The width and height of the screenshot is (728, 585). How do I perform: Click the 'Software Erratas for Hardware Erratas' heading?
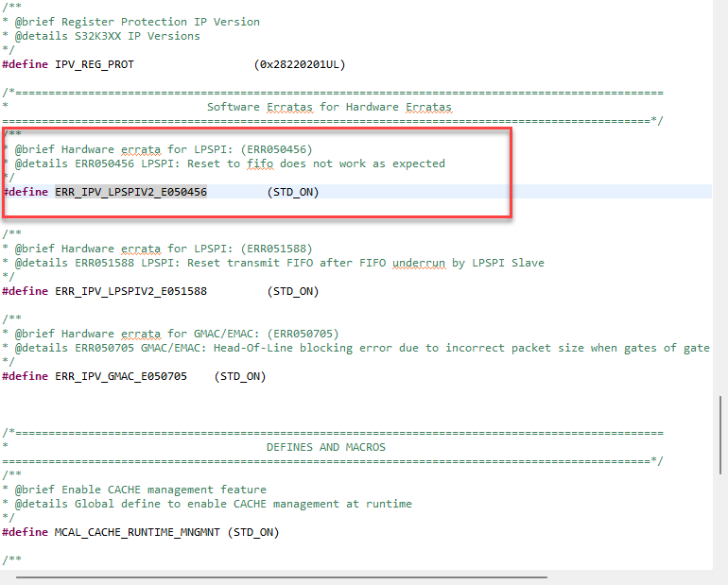[329, 107]
